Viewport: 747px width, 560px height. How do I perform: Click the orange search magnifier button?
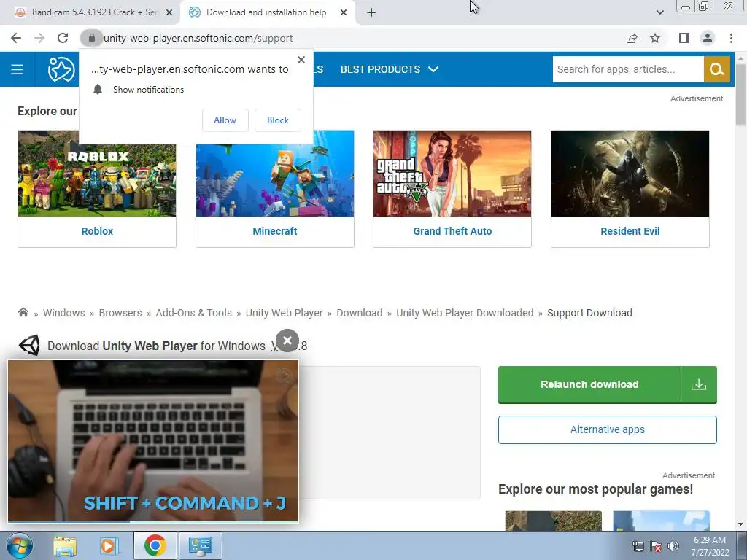pos(716,69)
